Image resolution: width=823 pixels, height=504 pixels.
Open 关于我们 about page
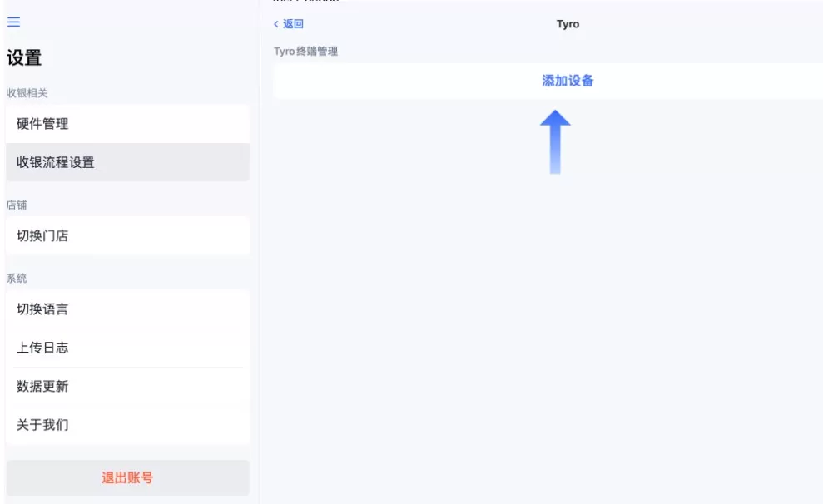click(127, 426)
